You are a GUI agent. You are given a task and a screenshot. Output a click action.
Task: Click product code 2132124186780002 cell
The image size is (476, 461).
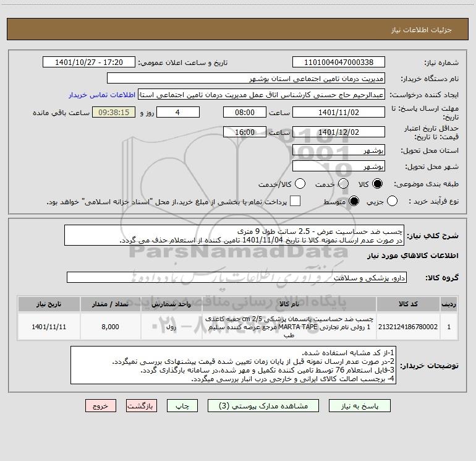[x=408, y=327]
